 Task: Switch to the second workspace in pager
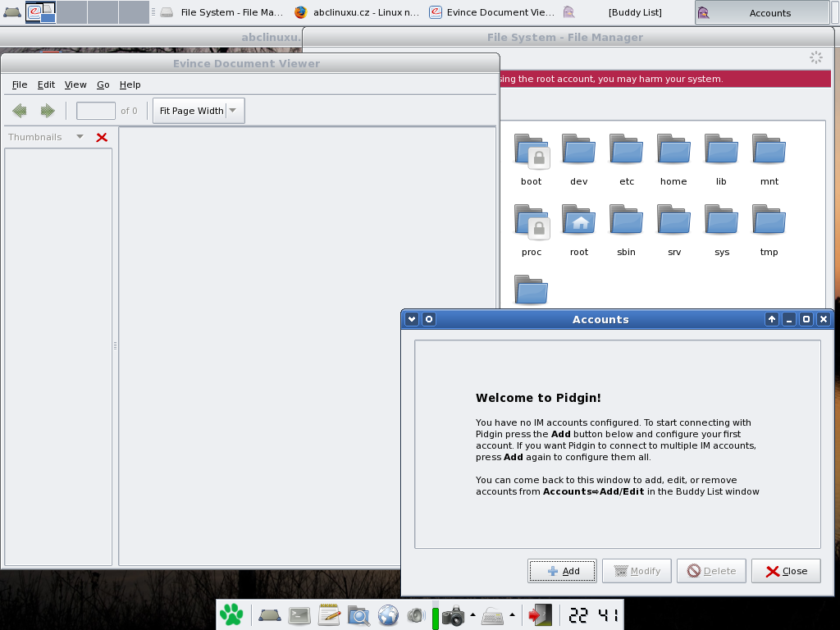(x=72, y=11)
